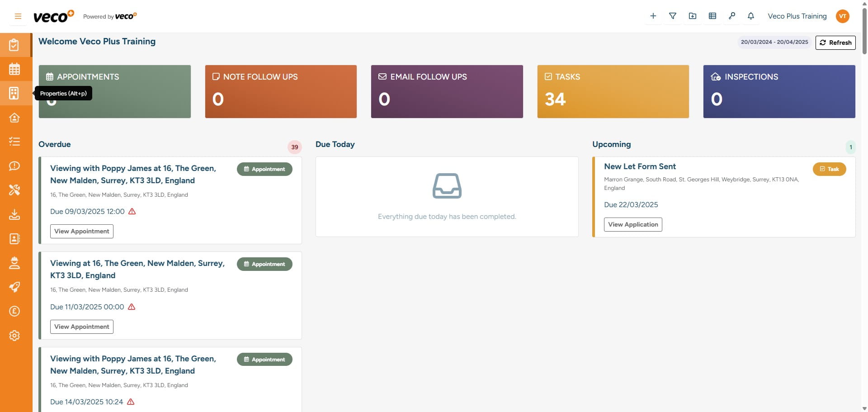Screen dimensions: 868x412
Task: Click the settings gear icon in sidebar
Action: (x=14, y=336)
